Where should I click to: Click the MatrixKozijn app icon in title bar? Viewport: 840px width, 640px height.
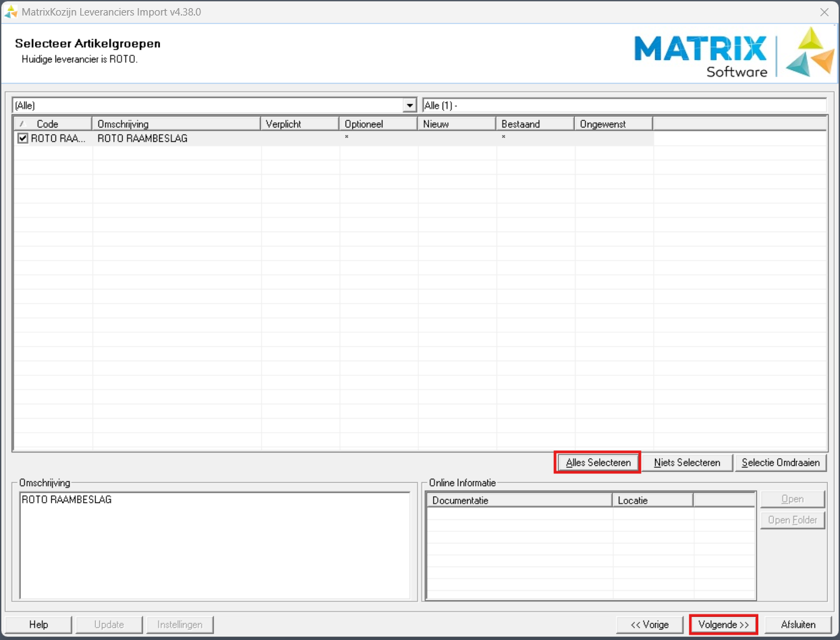point(11,11)
